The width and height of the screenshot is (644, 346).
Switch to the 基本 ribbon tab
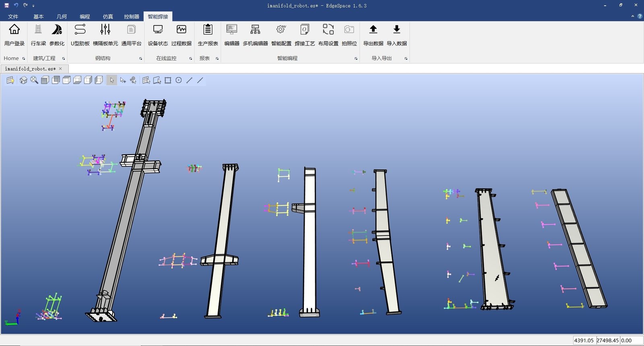(x=38, y=17)
